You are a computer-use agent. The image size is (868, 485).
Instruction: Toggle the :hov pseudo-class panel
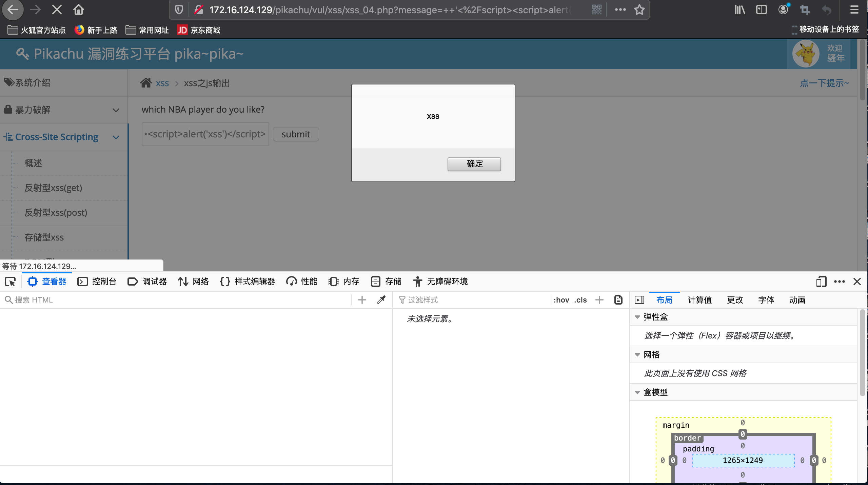coord(561,300)
